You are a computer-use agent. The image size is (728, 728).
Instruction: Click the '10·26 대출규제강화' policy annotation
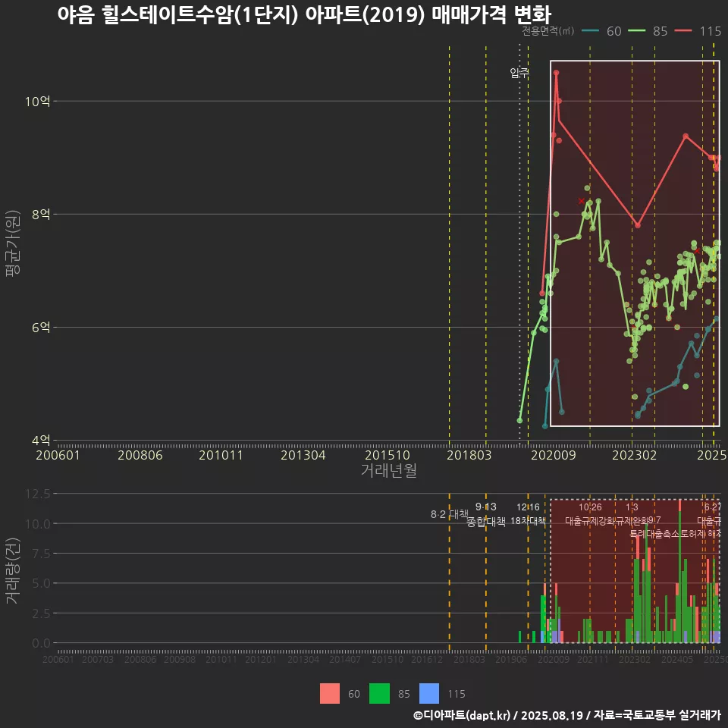tap(590, 514)
